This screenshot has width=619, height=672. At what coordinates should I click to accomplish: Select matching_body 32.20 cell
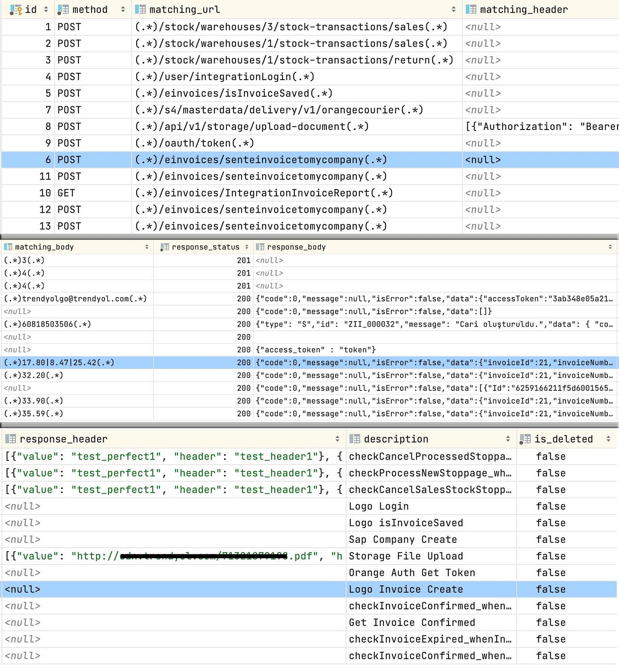(77, 375)
